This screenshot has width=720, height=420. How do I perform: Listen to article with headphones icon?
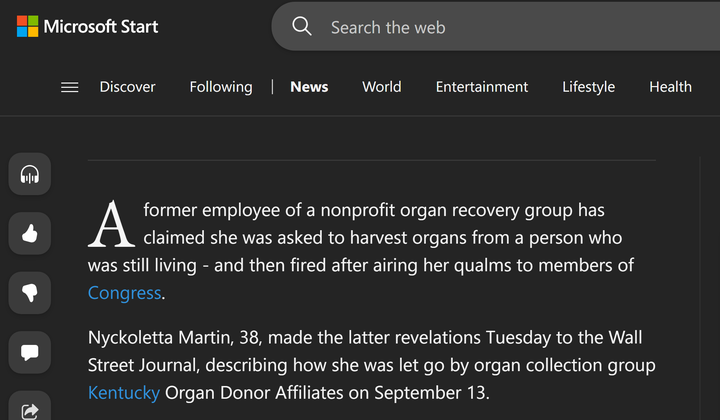coord(30,176)
